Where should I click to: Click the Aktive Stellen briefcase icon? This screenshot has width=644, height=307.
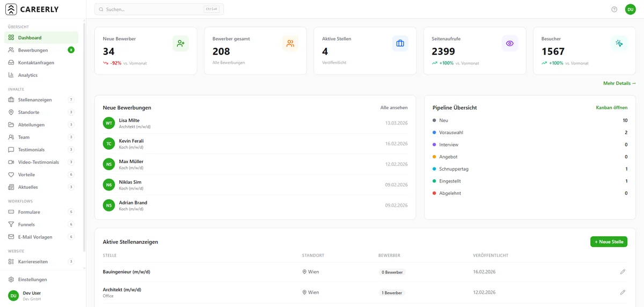point(400,43)
